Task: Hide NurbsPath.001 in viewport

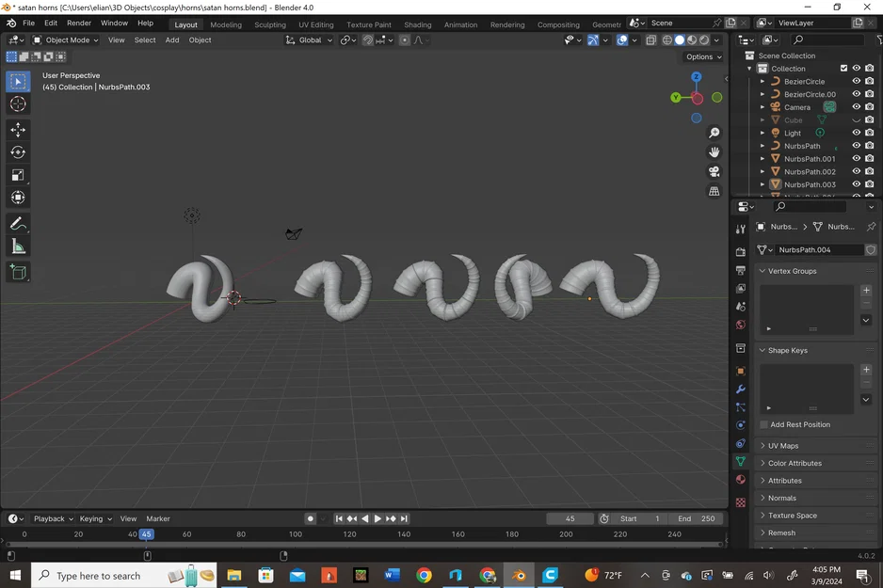Action: (856, 159)
